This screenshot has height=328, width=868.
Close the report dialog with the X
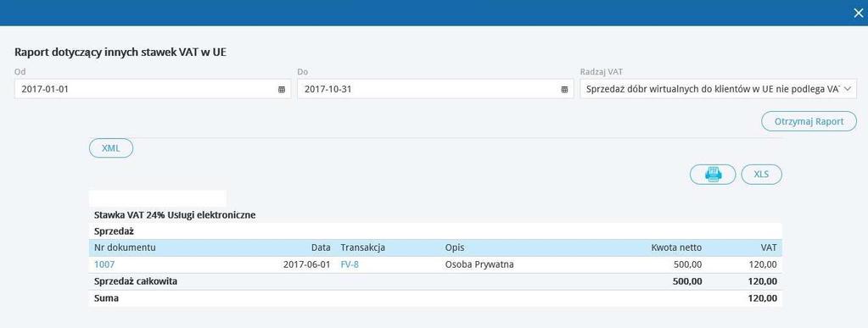tap(858, 14)
